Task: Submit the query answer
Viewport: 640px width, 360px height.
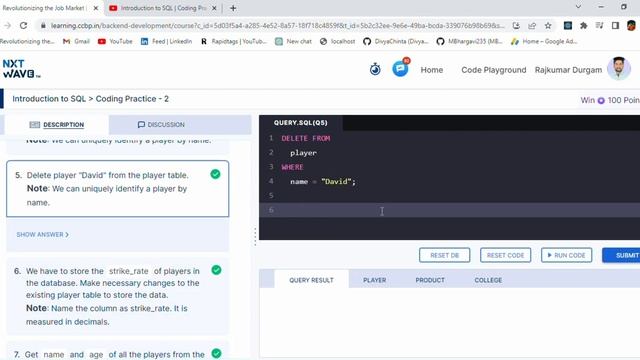Action: click(622, 255)
